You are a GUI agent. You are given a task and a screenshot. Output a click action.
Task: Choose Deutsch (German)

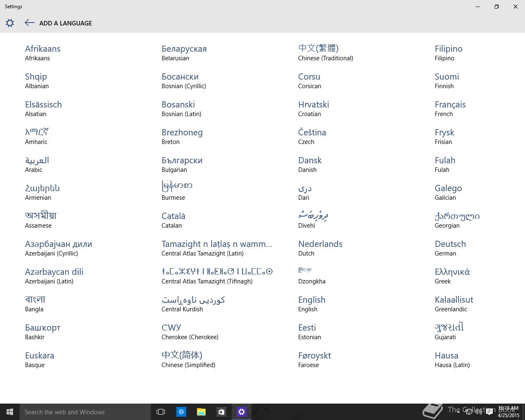450,248
